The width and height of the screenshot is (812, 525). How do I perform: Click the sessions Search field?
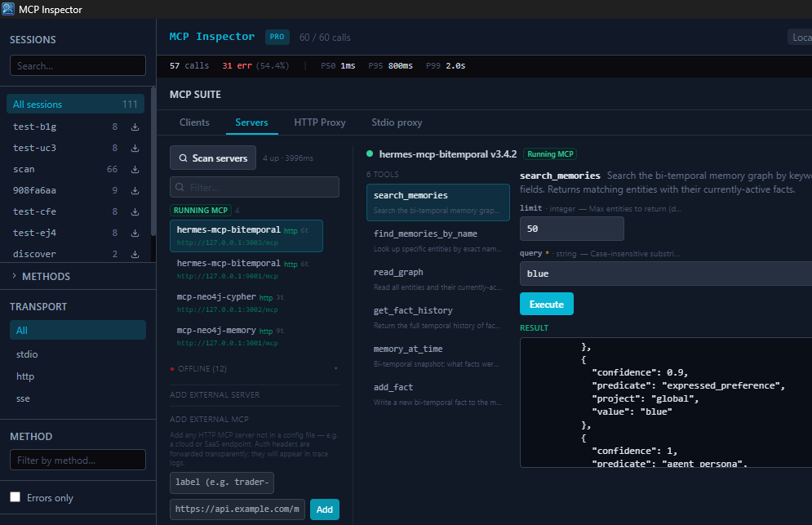coord(78,66)
